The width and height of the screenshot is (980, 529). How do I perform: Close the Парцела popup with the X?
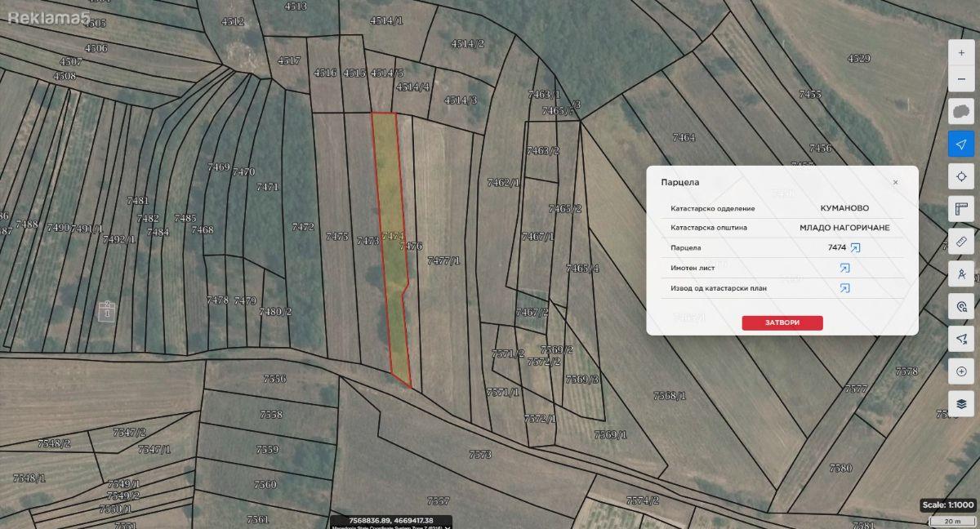895,182
